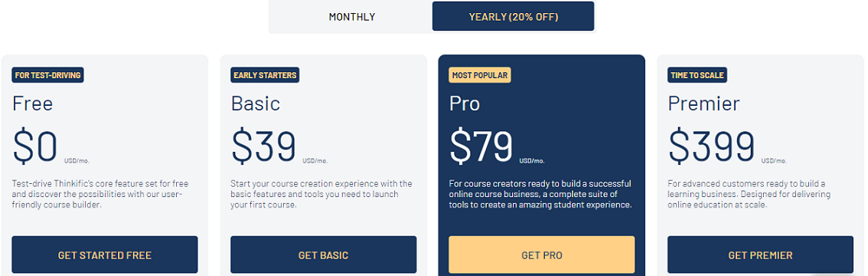Select the Free plan title
This screenshot has width=868, height=276.
33,103
